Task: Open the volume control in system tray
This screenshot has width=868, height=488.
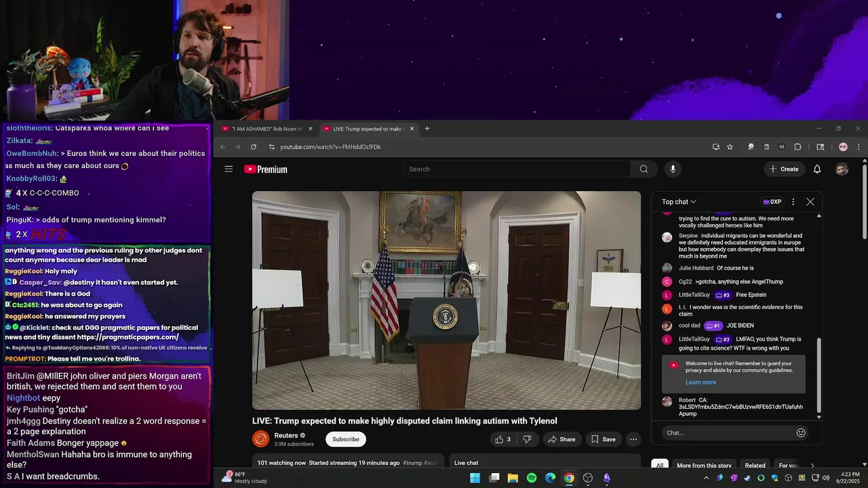Action: 826,478
